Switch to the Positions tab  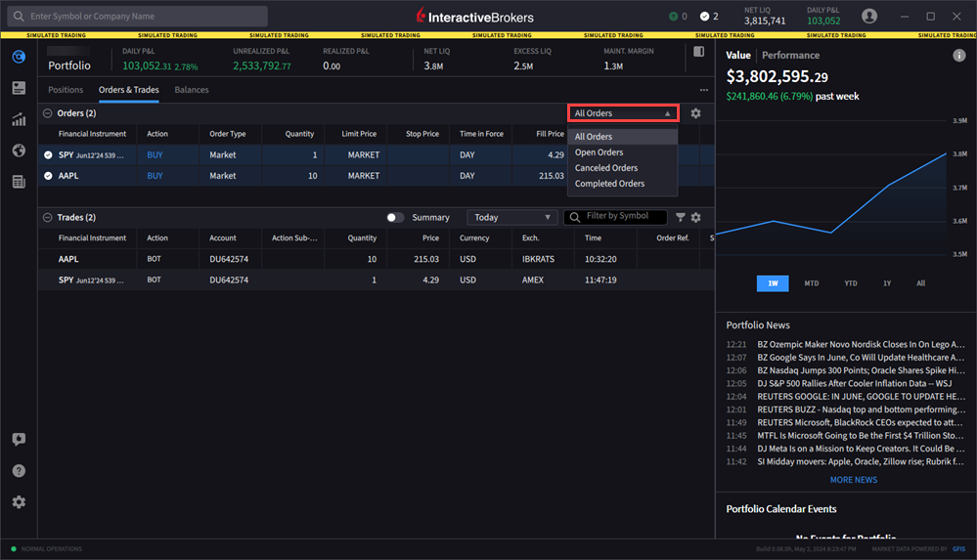66,90
